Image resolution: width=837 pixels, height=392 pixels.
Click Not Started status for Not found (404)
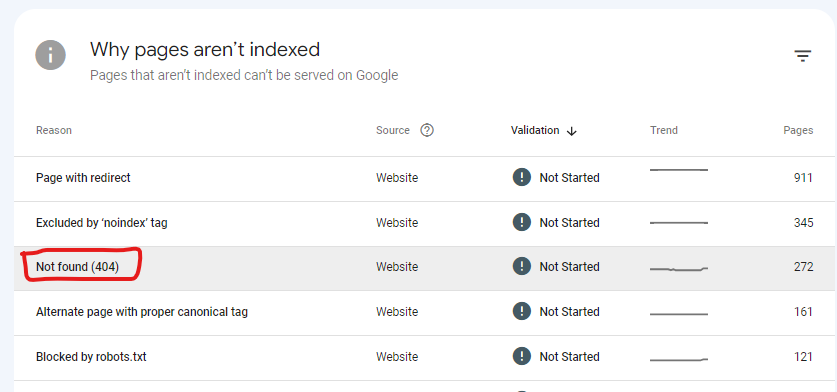pyautogui.click(x=569, y=266)
